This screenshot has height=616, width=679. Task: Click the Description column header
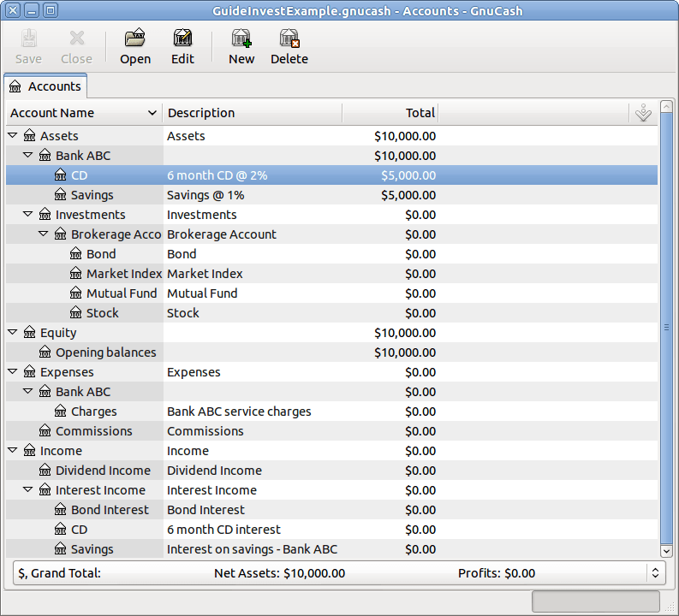(x=253, y=113)
